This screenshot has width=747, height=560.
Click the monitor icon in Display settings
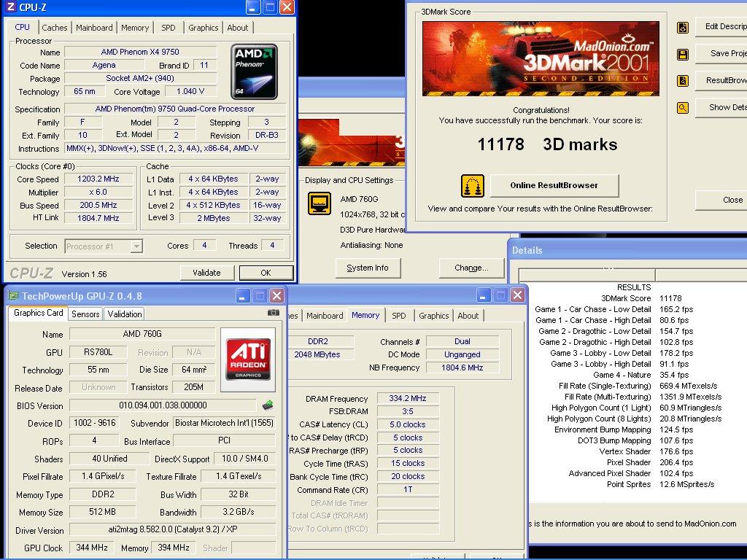[x=320, y=203]
